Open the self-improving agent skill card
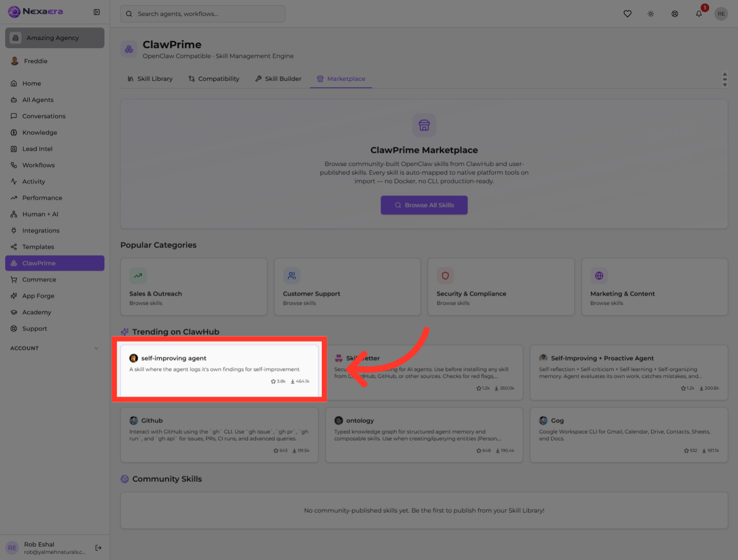Screen dimensions: 738x560 click(x=220, y=371)
